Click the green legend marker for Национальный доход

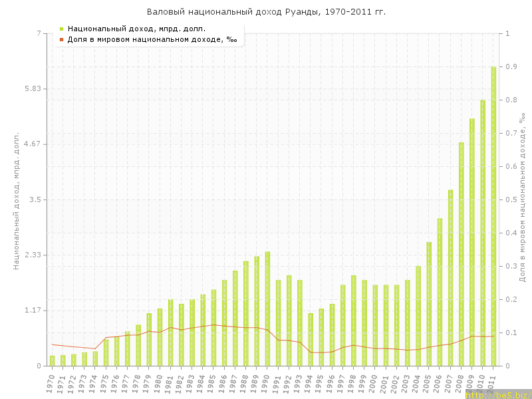[x=61, y=29]
